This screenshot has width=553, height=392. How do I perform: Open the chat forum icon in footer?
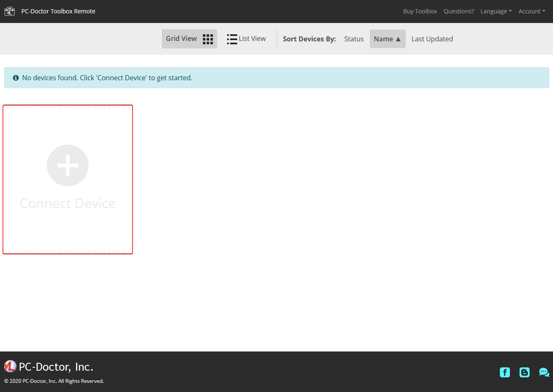click(544, 372)
